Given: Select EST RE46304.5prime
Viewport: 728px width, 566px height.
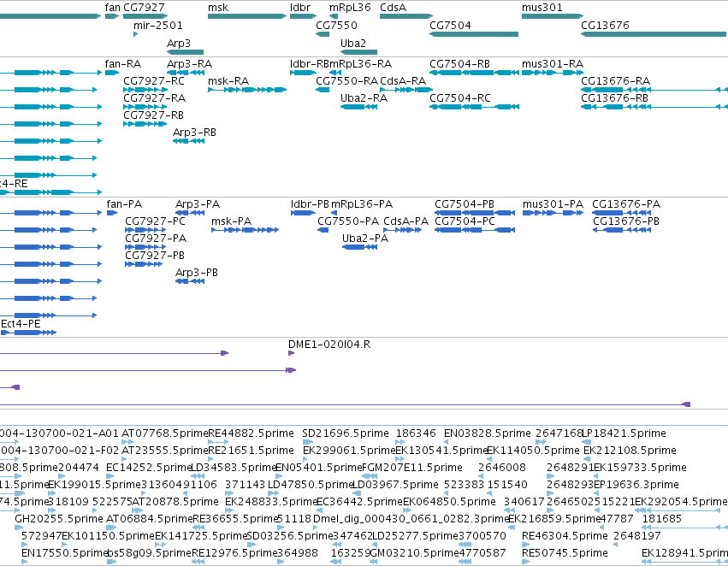Looking at the screenshot, I should pos(525,545).
